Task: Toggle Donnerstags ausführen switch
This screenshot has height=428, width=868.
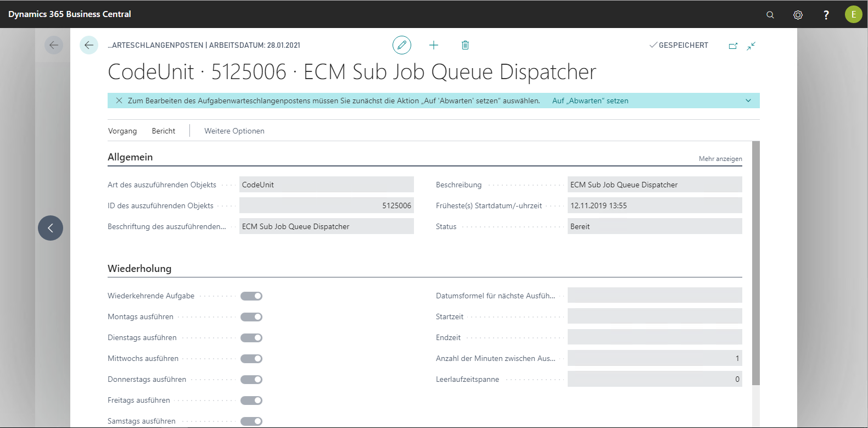Action: pyautogui.click(x=251, y=380)
